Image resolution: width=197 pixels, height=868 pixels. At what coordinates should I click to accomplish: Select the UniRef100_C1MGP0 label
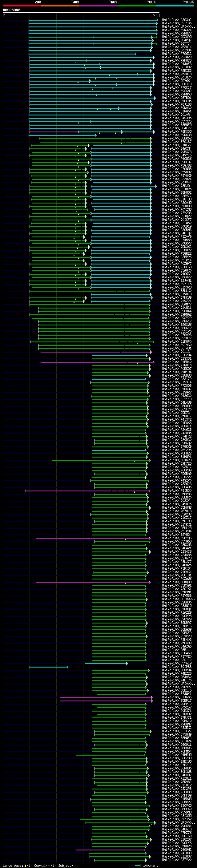coord(177,342)
